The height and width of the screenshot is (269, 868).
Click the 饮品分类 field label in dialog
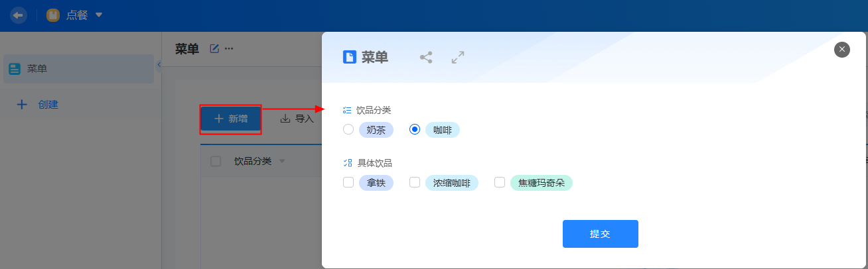374,110
